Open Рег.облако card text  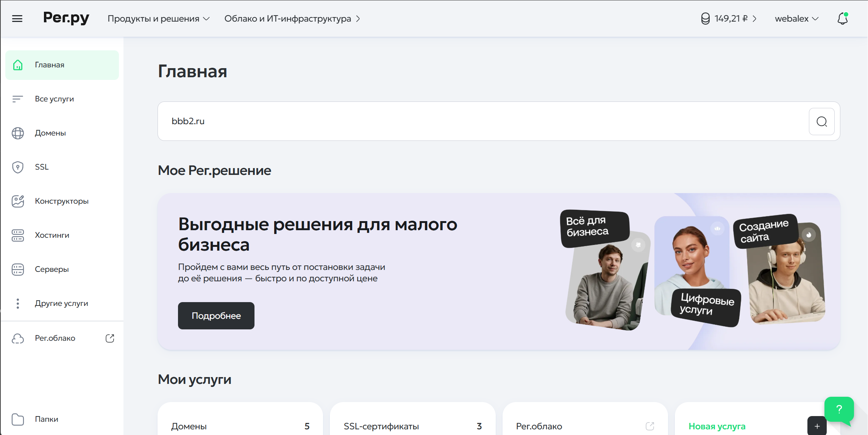[x=539, y=426]
